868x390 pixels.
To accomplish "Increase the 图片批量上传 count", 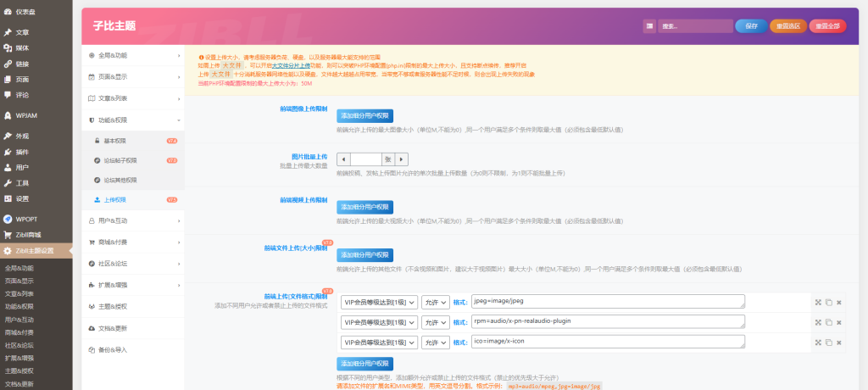I will 401,159.
